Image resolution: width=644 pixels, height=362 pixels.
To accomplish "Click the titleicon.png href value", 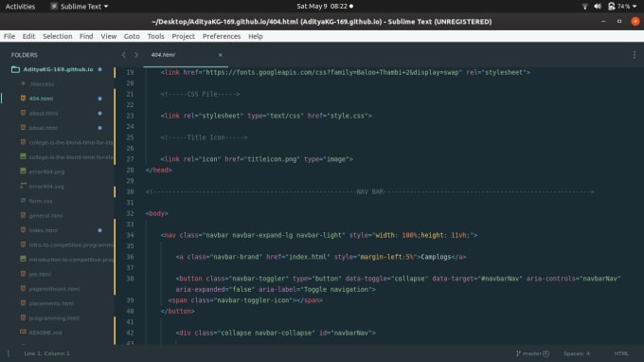I will pyautogui.click(x=272, y=159).
